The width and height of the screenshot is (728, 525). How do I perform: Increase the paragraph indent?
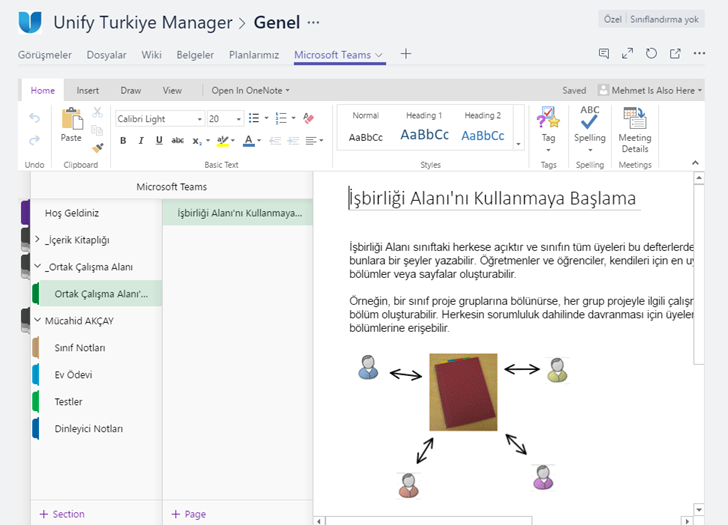[x=293, y=141]
